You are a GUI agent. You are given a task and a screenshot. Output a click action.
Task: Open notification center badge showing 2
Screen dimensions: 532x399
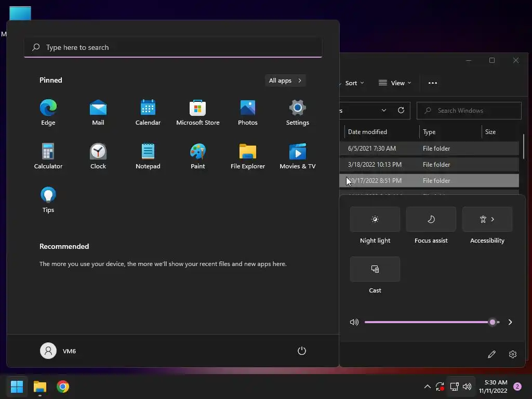point(517,387)
